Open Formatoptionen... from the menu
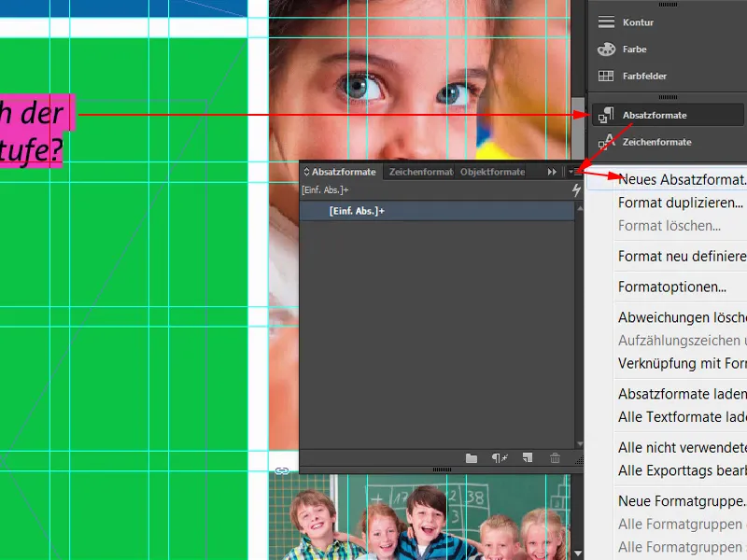The width and height of the screenshot is (747, 560). (x=671, y=287)
